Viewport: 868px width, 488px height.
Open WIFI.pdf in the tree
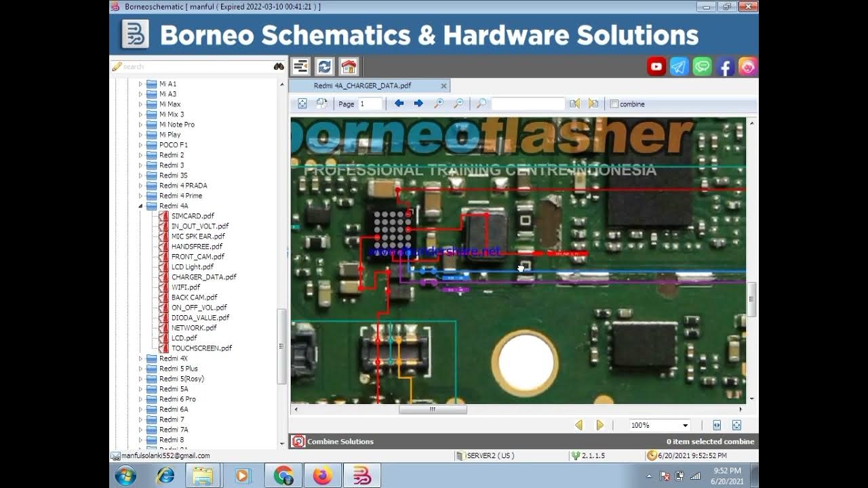click(x=185, y=287)
